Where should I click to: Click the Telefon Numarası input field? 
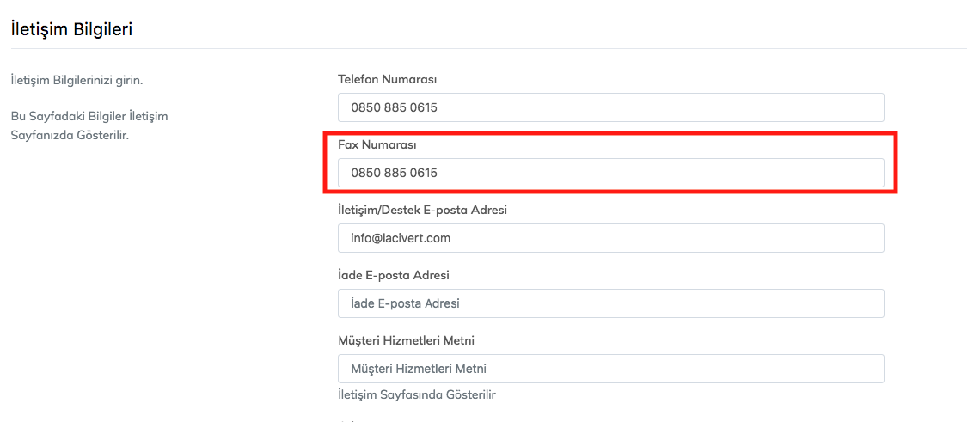(610, 107)
